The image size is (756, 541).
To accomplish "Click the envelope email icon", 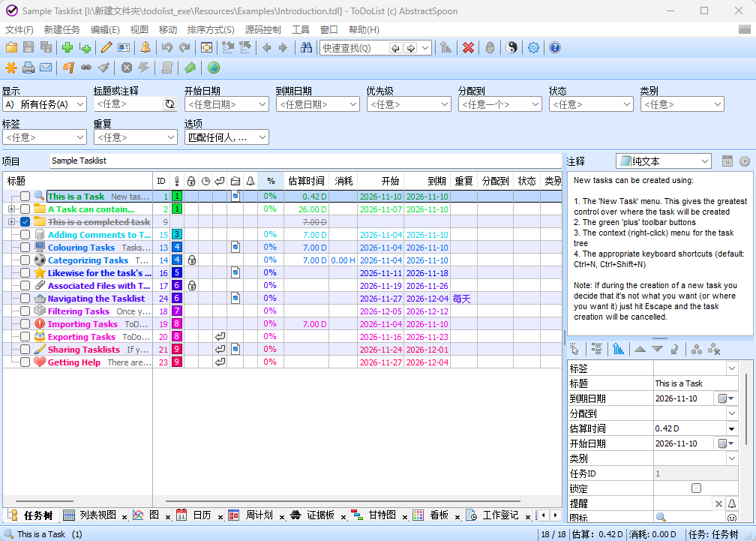I will (x=46, y=68).
